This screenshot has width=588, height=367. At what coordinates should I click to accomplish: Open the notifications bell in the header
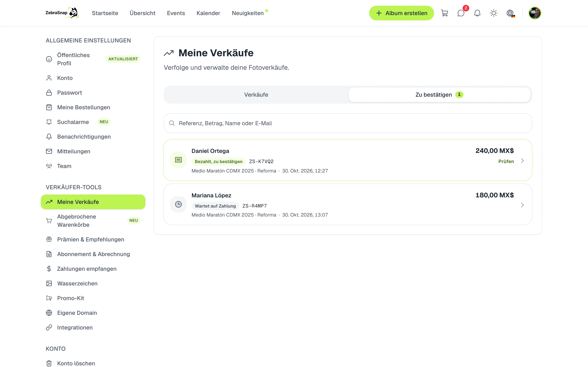(477, 13)
